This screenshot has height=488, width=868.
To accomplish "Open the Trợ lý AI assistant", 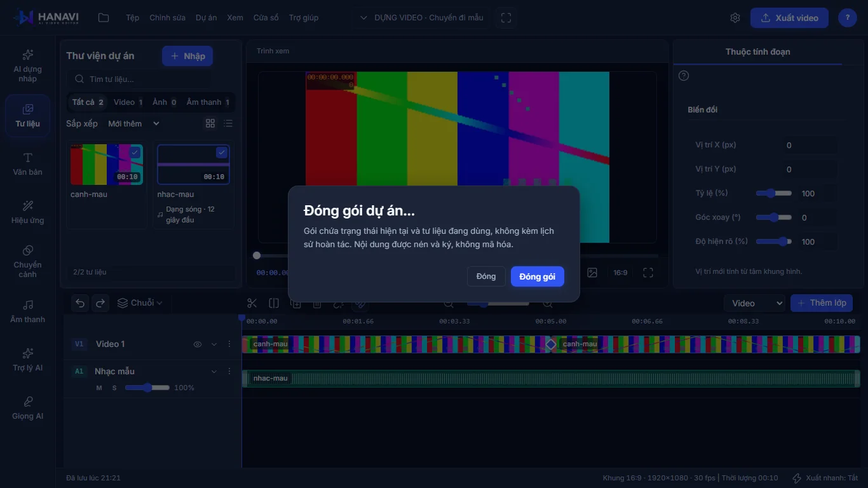I will pos(27,360).
